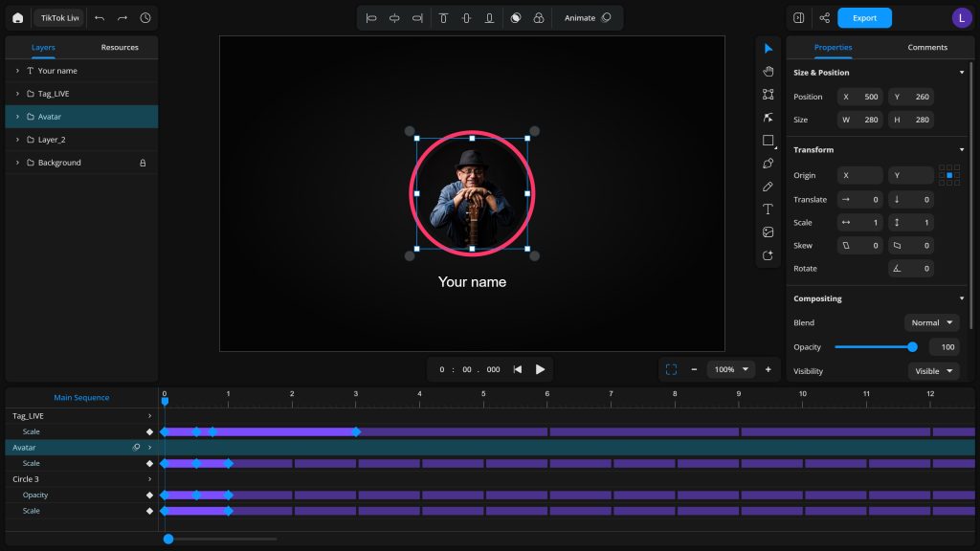Click the Opacity slider handle
Screen dimensions: 980x551
[x=912, y=347]
